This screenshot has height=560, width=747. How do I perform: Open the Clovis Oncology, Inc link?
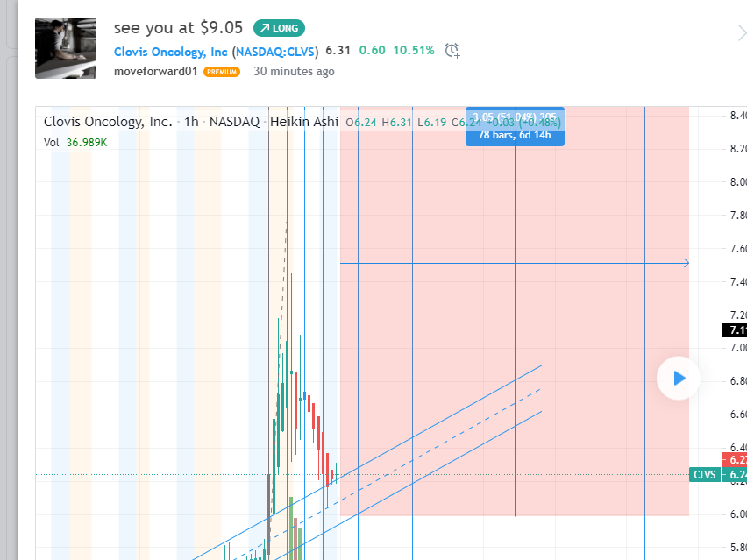pyautogui.click(x=171, y=52)
